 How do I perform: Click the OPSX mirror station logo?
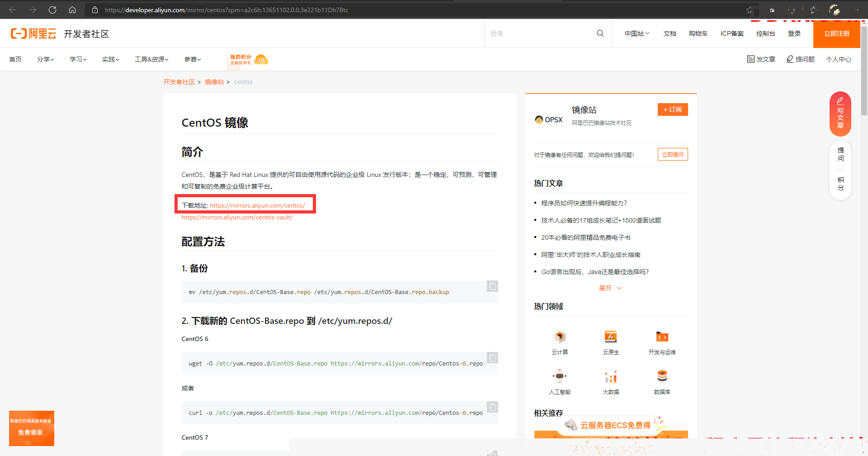(x=548, y=119)
